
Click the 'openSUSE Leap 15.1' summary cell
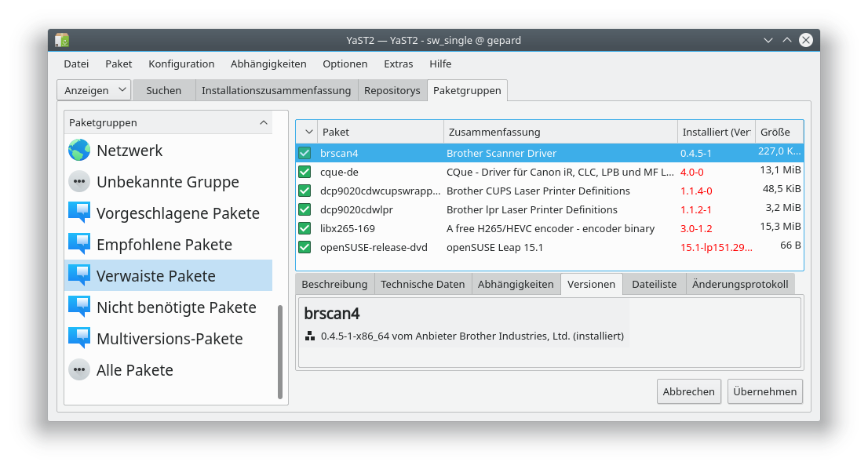click(494, 247)
